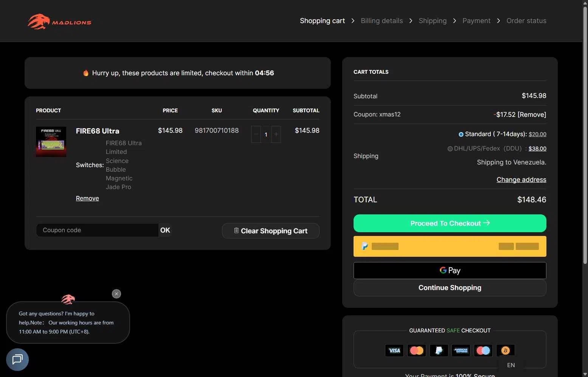Select DHL/UPS/Fedex (DDU) shipping option
The image size is (588, 377).
click(x=450, y=149)
